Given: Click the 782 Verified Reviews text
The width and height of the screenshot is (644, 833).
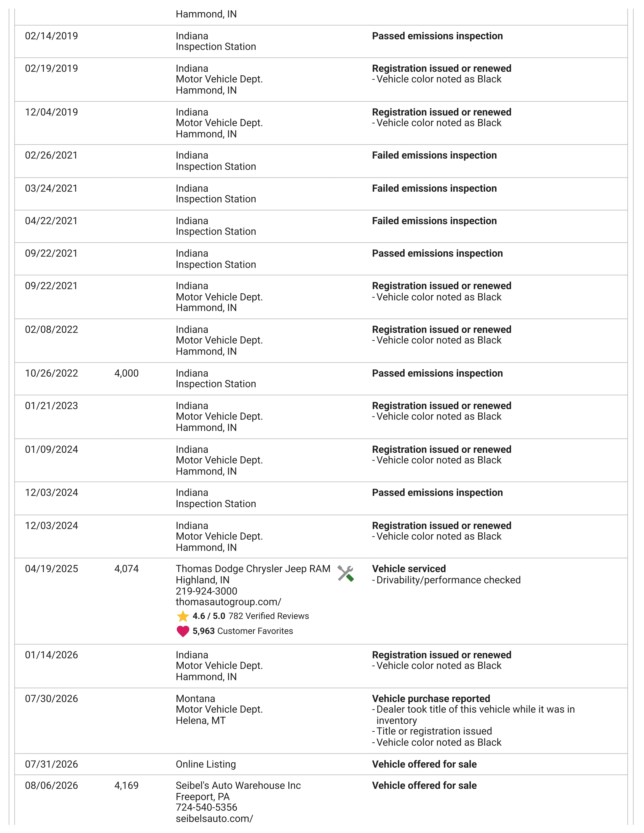Looking at the screenshot, I should [269, 616].
